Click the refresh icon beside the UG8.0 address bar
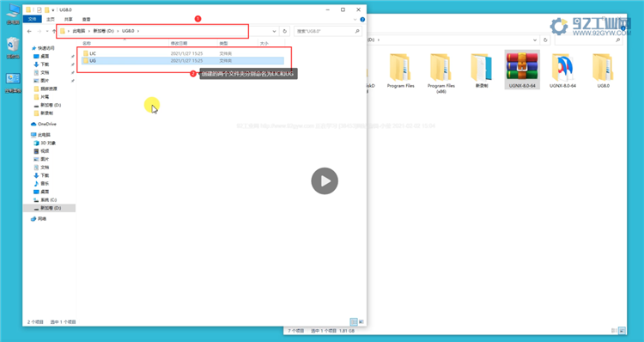Viewport: 644px width, 342px height. 284,31
